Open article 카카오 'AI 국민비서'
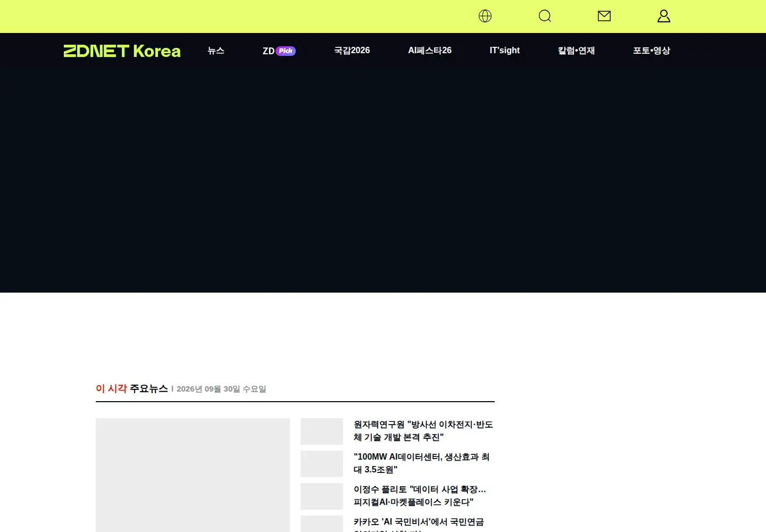This screenshot has width=766, height=532. [419, 524]
